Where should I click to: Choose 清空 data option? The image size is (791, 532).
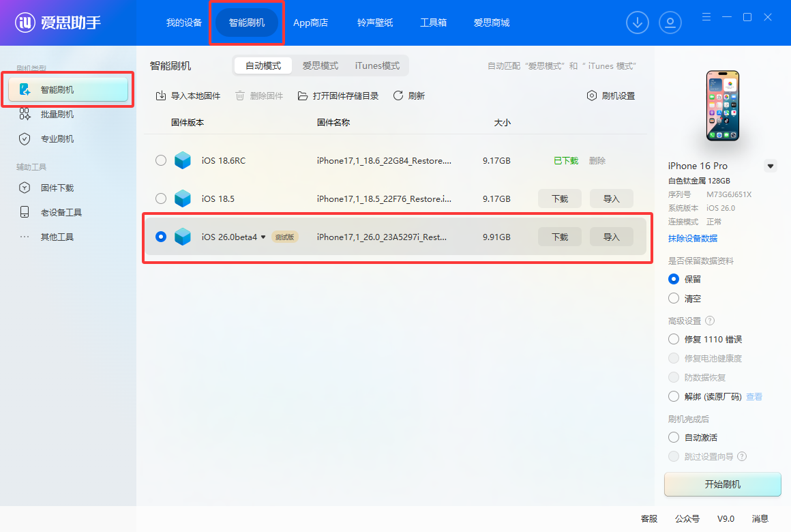(x=674, y=298)
